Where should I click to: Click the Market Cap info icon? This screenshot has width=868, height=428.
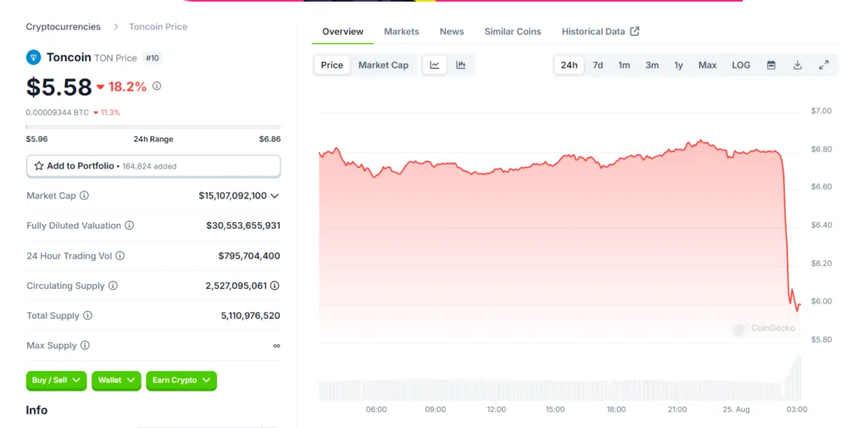[84, 196]
